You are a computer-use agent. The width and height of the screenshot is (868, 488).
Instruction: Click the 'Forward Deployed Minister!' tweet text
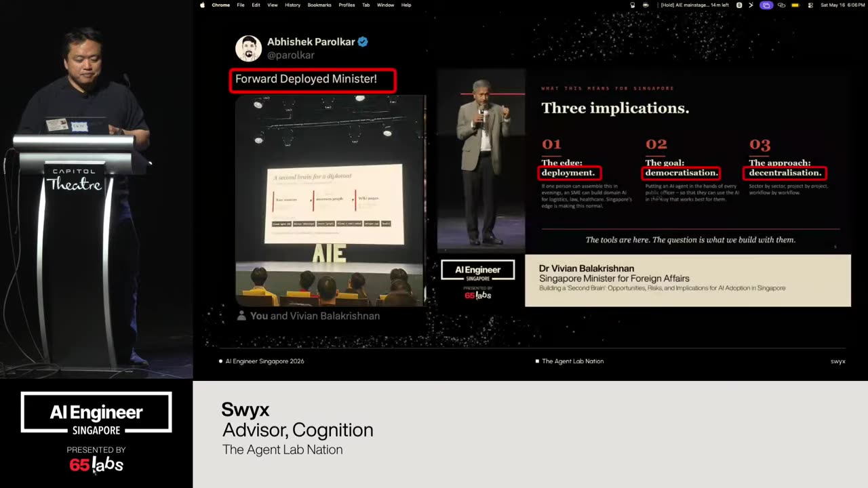coord(306,79)
